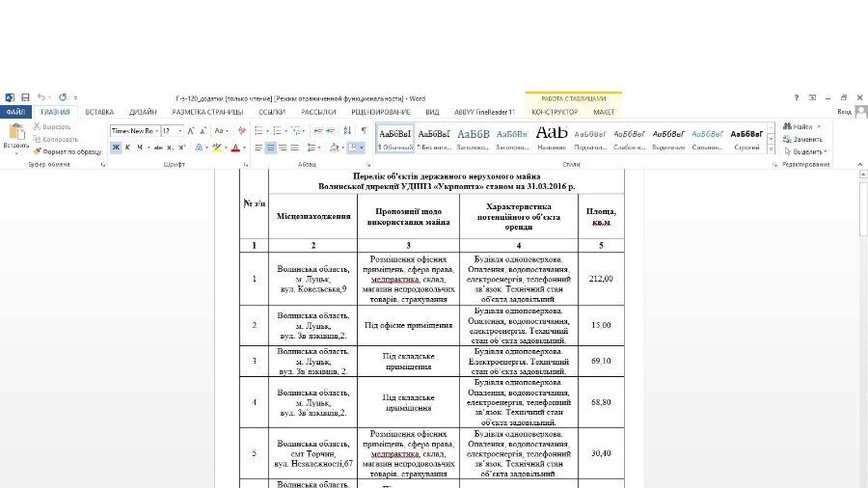Open the КОНСТРУКТОР table tools tab
868x488 pixels.
pyautogui.click(x=555, y=112)
